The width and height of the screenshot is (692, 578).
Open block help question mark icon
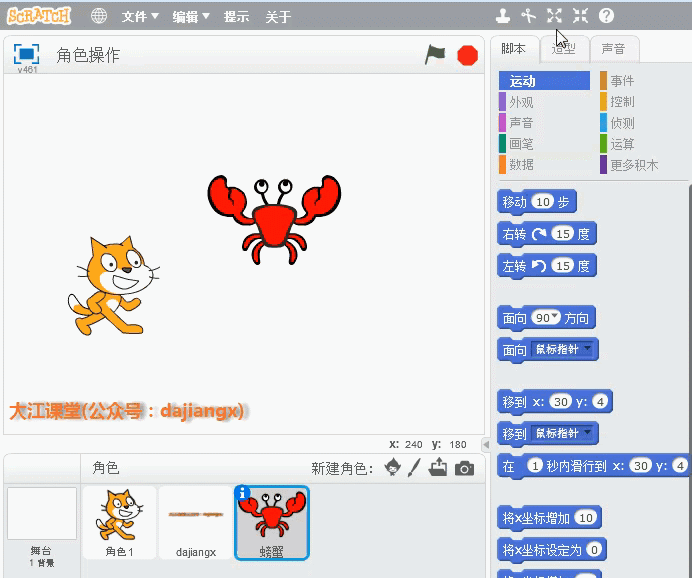tap(606, 16)
